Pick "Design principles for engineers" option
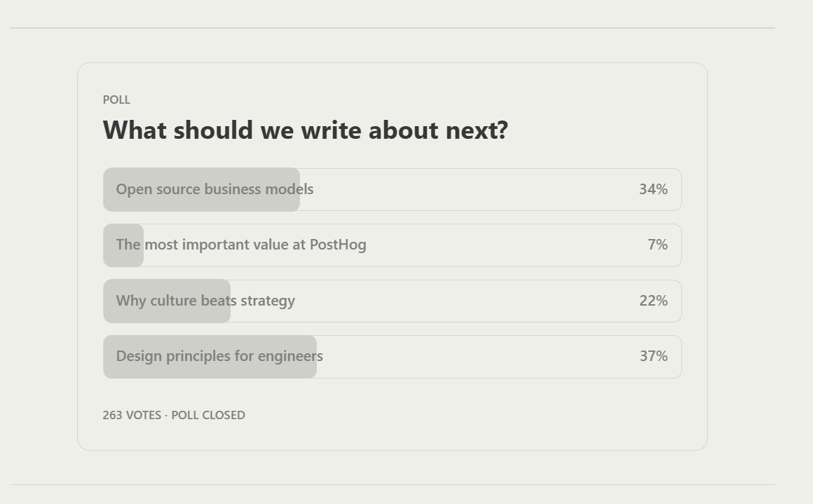The height and width of the screenshot is (504, 813). coord(220,356)
